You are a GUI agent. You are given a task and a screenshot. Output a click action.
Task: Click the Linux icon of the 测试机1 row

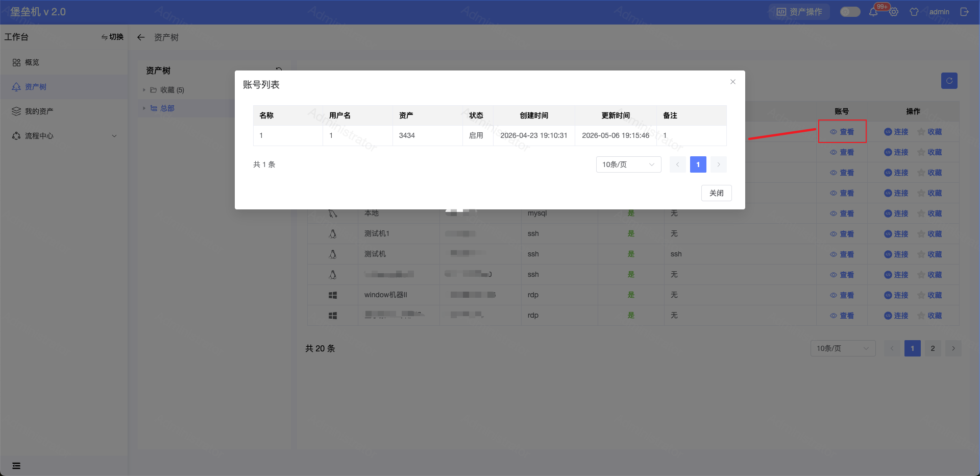[333, 234]
